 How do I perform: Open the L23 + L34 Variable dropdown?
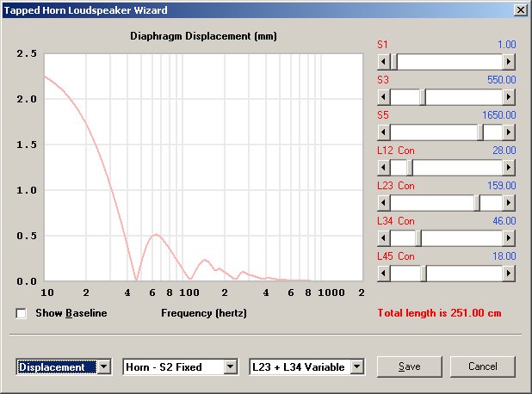coord(357,366)
